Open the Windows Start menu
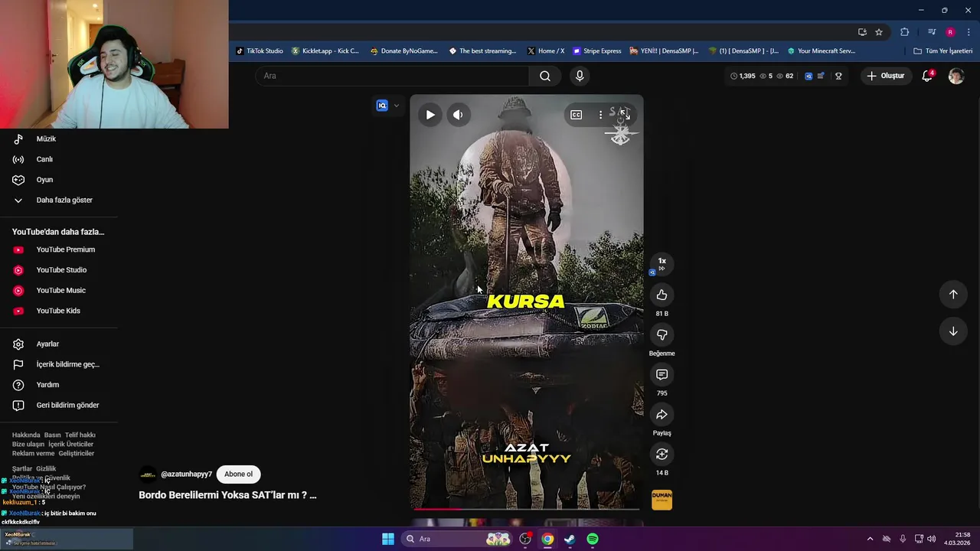This screenshot has width=980, height=551. pyautogui.click(x=388, y=539)
